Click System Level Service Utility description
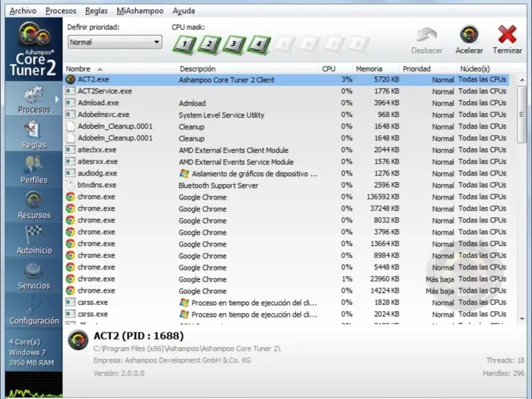The image size is (532, 399). pos(221,115)
